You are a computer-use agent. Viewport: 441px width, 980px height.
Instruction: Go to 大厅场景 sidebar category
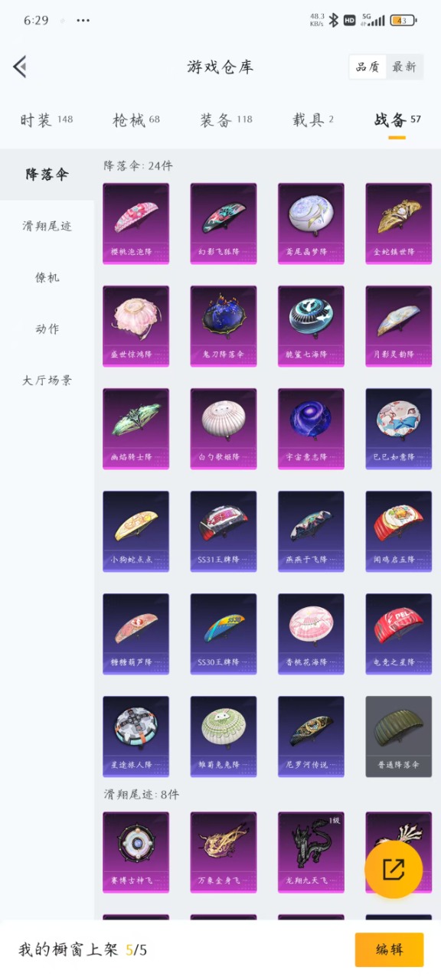(47, 380)
